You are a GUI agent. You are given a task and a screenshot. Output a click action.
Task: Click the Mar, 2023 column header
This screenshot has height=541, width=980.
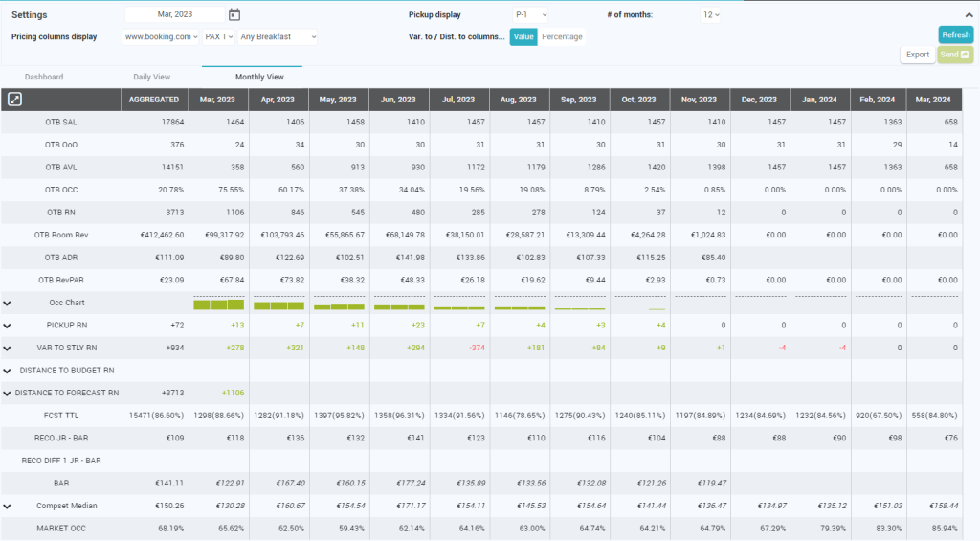pos(217,100)
